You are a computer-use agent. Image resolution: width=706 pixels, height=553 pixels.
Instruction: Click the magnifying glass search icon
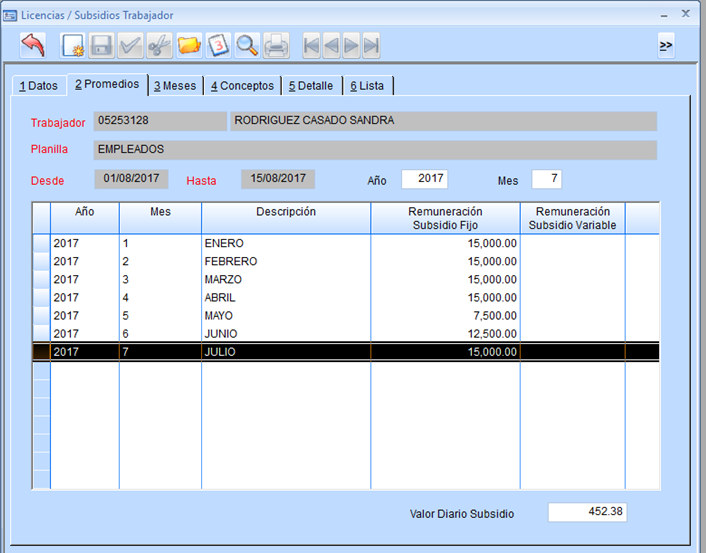click(247, 45)
